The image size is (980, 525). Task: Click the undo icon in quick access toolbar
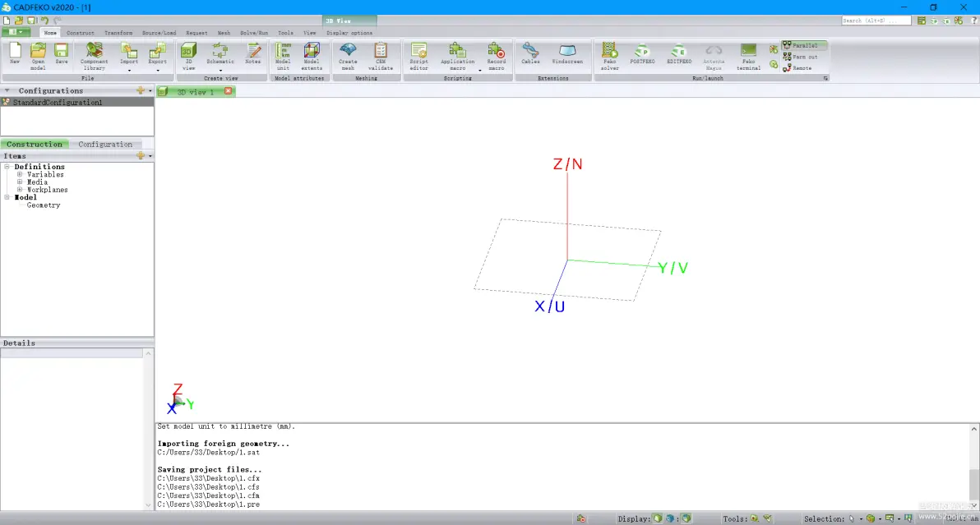tap(44, 21)
